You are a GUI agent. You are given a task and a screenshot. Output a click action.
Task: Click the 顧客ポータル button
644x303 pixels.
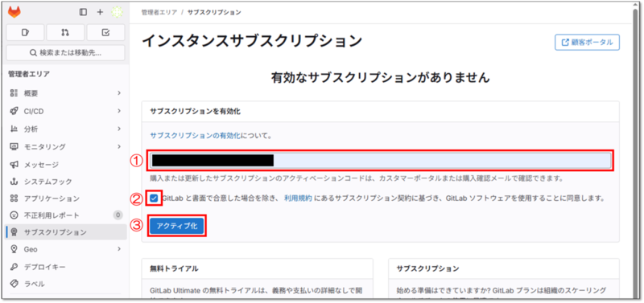coord(588,43)
